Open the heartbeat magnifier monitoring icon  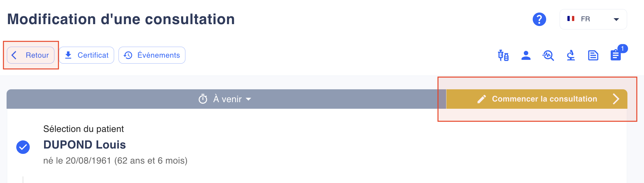(x=548, y=55)
